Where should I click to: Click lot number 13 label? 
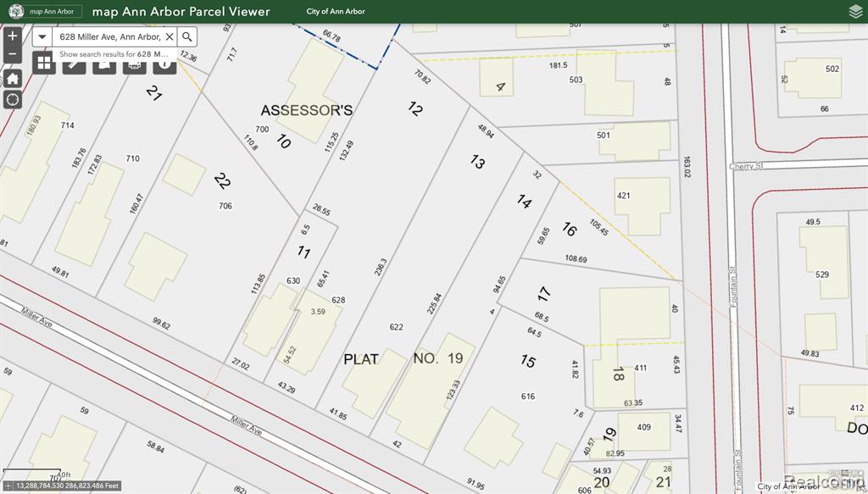tap(477, 162)
